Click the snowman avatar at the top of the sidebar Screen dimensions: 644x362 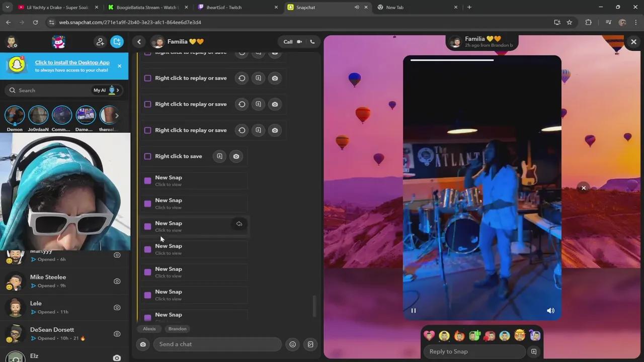tap(59, 42)
